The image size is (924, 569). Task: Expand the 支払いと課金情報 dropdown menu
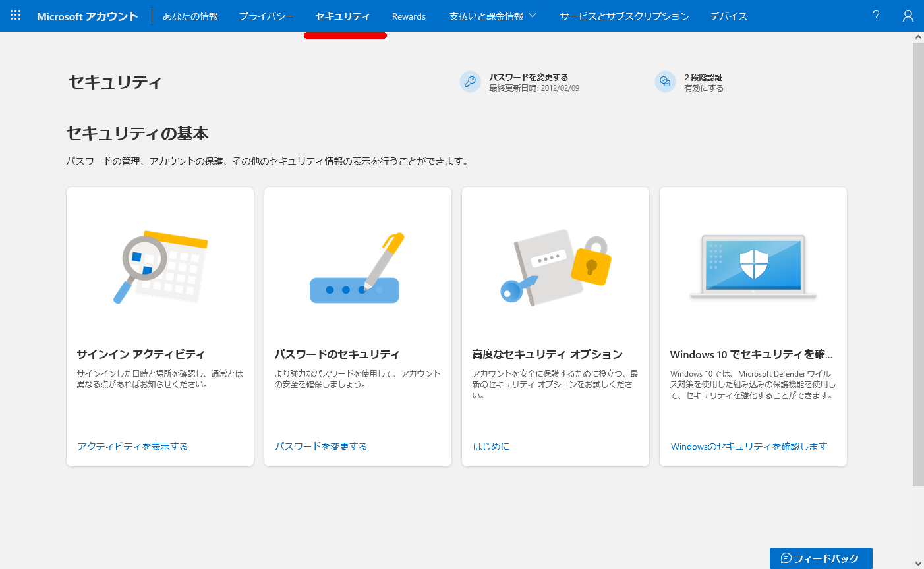[x=493, y=16]
